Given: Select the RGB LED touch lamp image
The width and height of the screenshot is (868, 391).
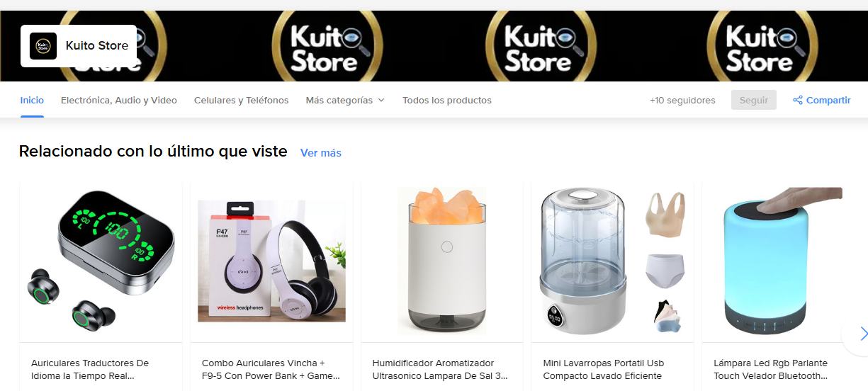Looking at the screenshot, I should coord(784,261).
